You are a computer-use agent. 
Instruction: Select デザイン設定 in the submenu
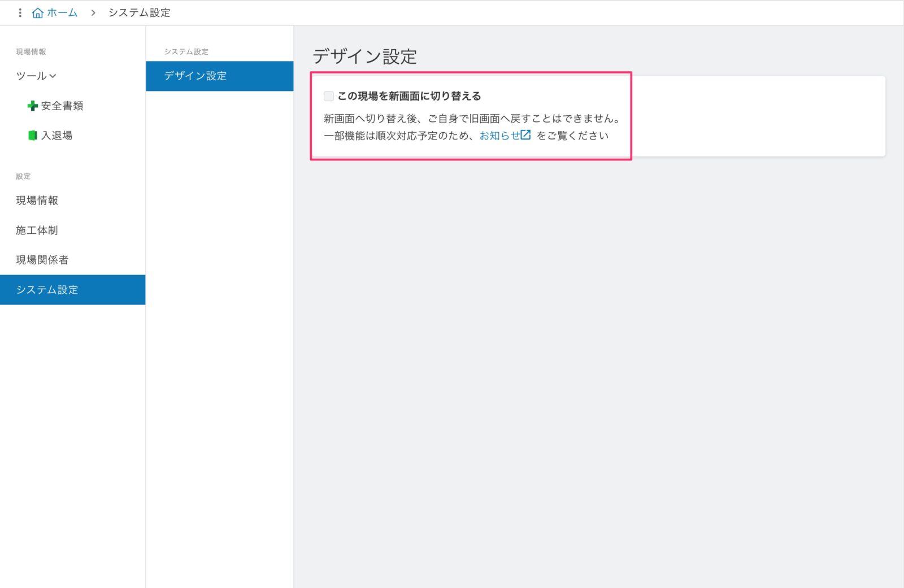click(x=220, y=76)
